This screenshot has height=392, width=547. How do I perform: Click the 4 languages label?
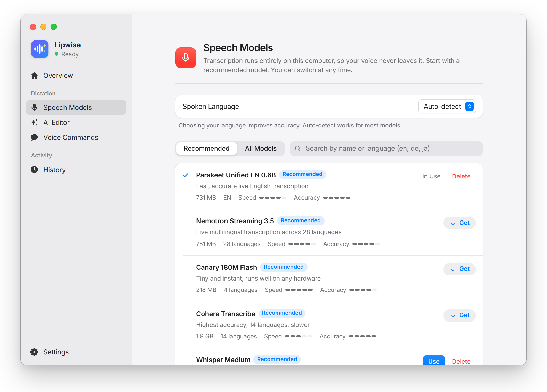(x=240, y=290)
